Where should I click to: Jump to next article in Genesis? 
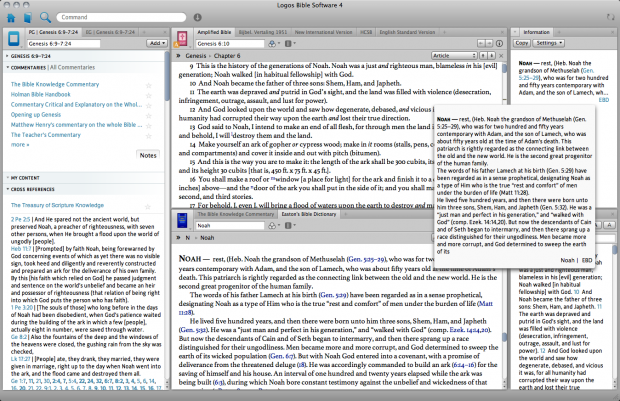point(491,56)
